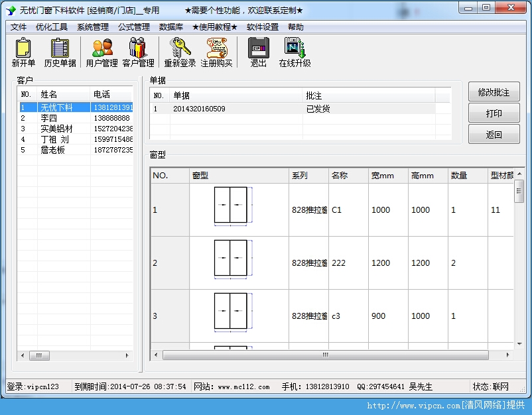The height and width of the screenshot is (415, 532).
Task: Click window table vertical scrollbar thumb
Action: pyautogui.click(x=519, y=191)
